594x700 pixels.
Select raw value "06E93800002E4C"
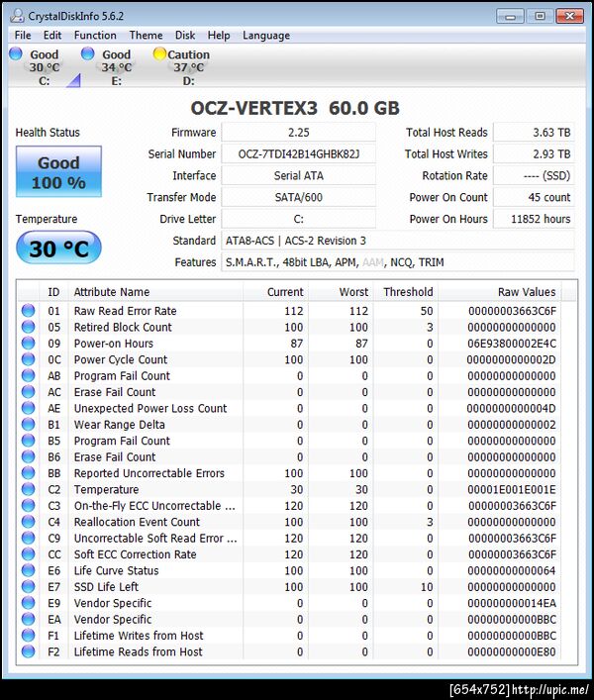click(512, 344)
